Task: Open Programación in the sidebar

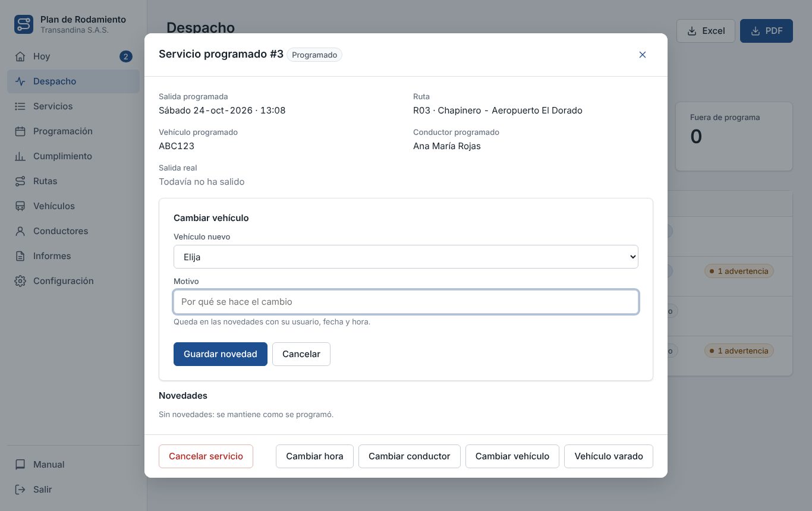Action: (x=73, y=131)
